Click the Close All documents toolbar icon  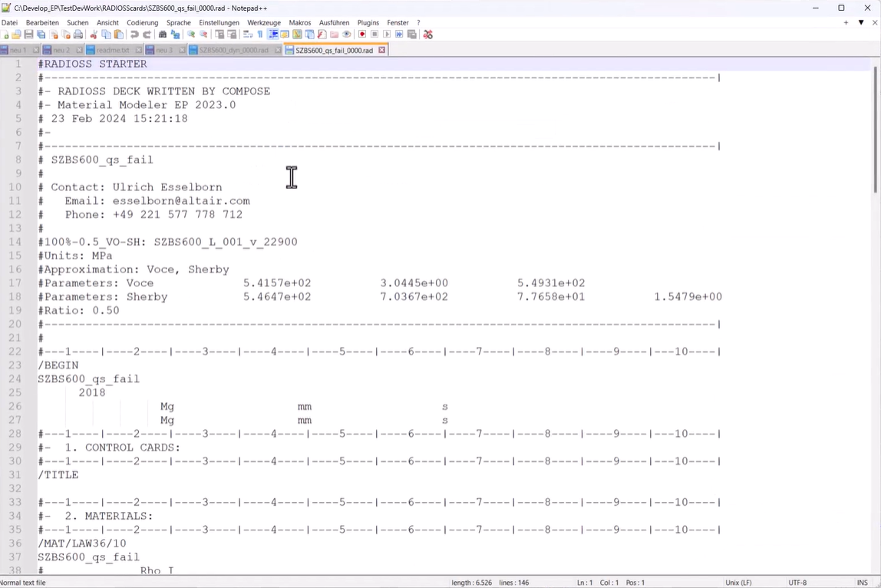(x=66, y=35)
